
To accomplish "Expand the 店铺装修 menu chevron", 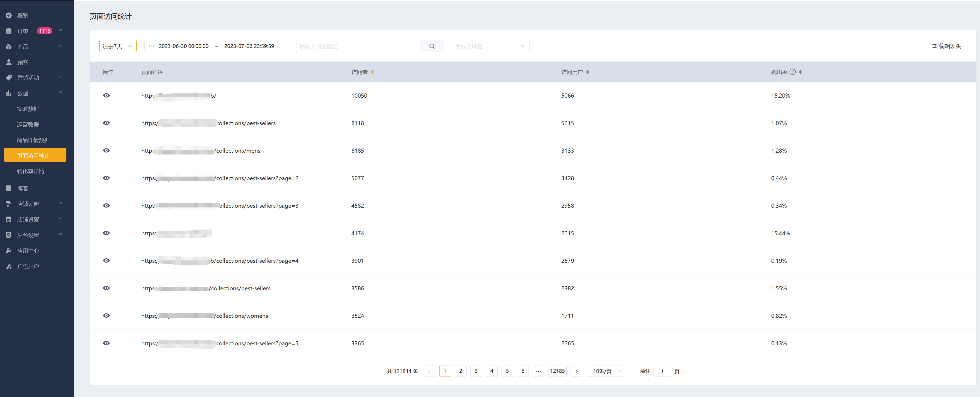I will [x=60, y=203].
